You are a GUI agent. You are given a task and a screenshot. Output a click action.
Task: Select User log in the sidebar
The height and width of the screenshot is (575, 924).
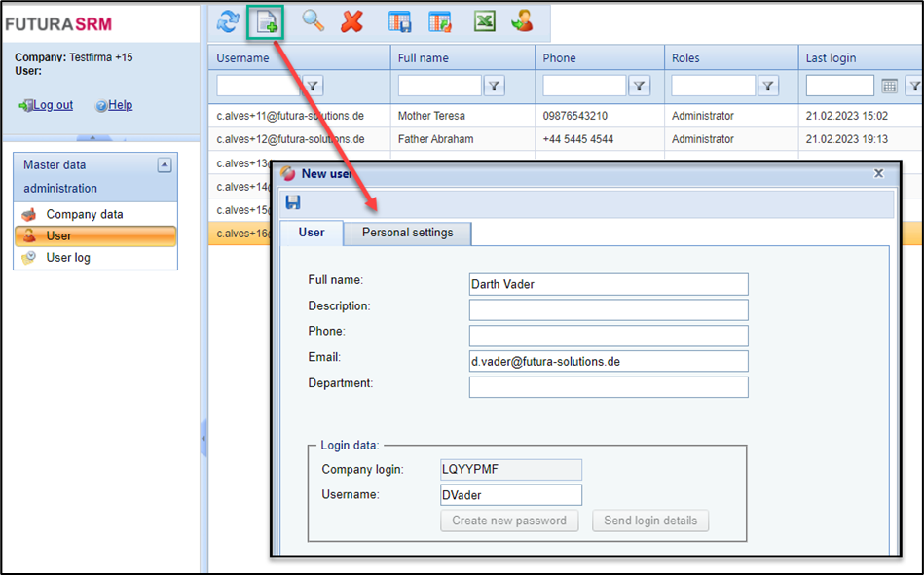tap(68, 258)
